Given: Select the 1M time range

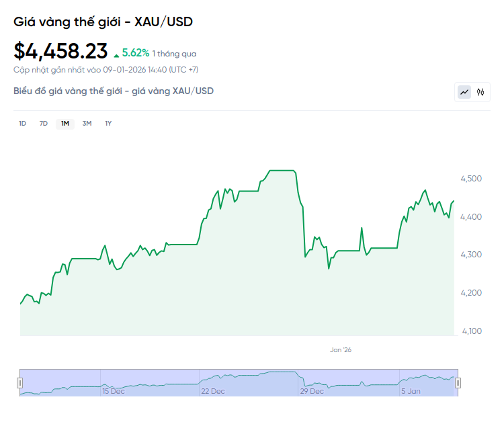Looking at the screenshot, I should click(x=65, y=124).
